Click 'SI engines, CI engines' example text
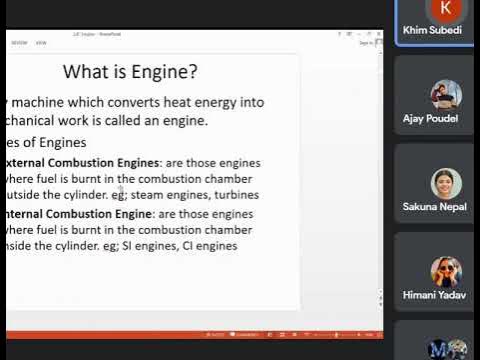The width and height of the screenshot is (480, 360). coord(180,246)
